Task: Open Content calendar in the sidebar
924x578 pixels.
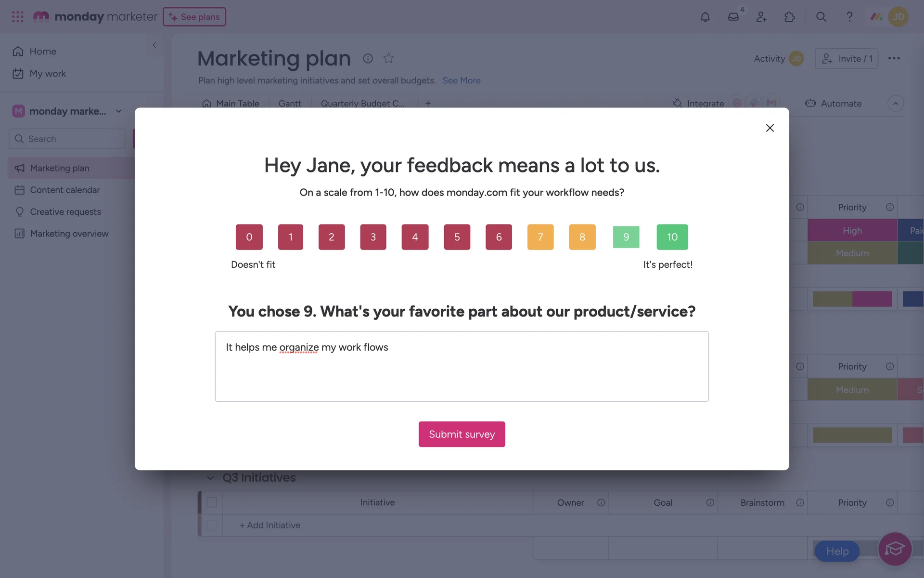Action: pyautogui.click(x=64, y=190)
